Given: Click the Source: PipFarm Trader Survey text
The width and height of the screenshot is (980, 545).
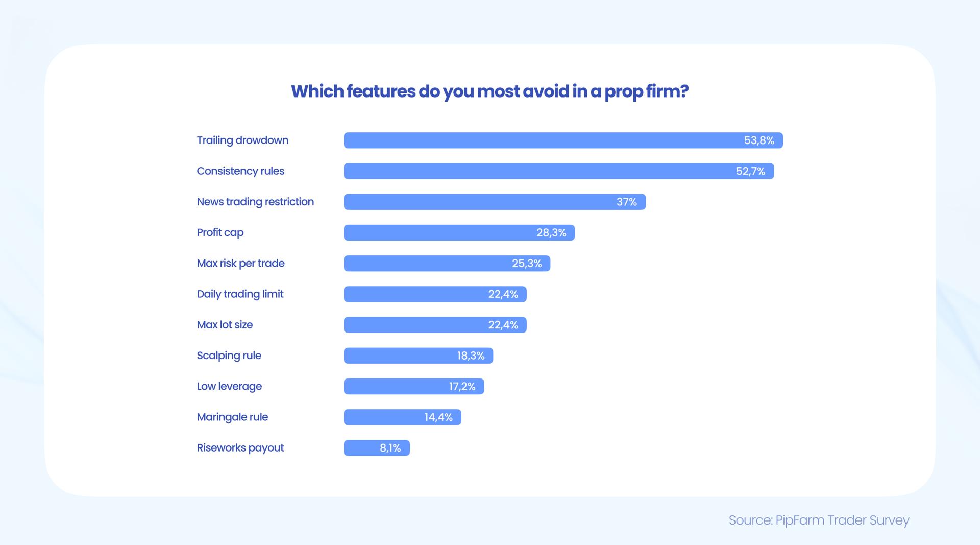Looking at the screenshot, I should [819, 520].
